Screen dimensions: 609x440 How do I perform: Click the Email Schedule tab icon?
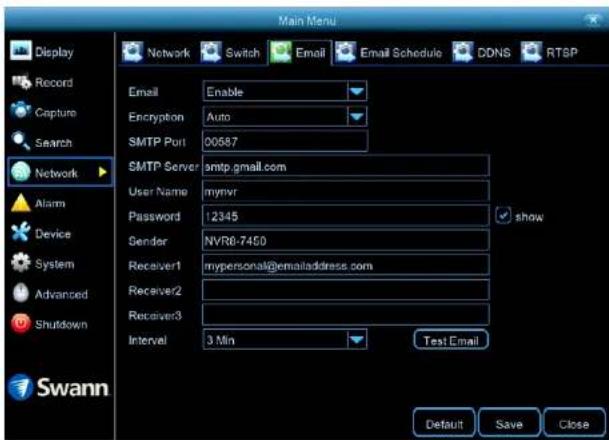click(345, 52)
